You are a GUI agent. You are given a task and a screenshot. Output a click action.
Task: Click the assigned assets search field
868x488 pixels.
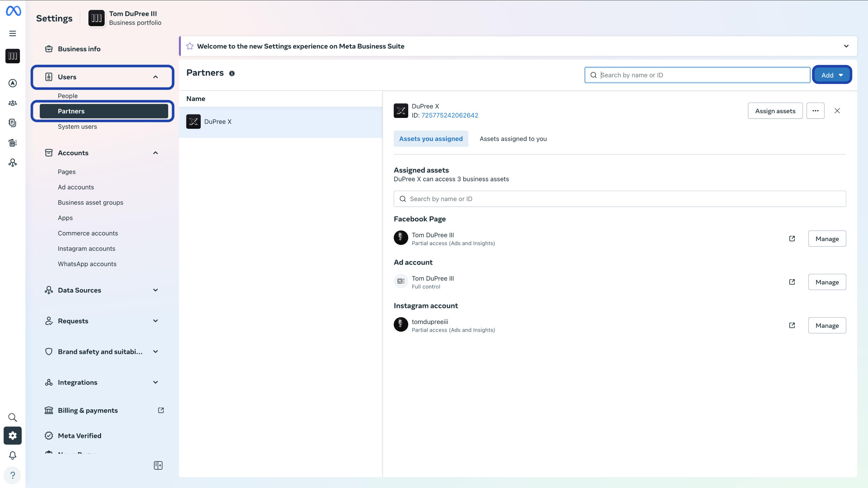point(620,199)
